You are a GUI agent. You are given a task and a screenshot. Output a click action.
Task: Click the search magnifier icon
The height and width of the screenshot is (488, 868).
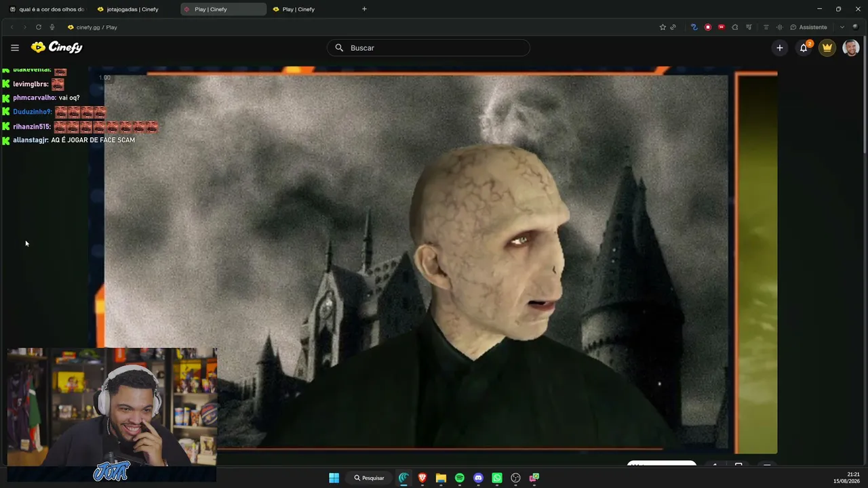click(339, 48)
